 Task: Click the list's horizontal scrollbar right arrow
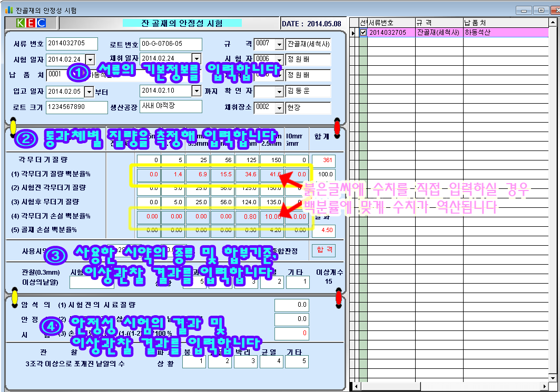[x=544, y=386]
